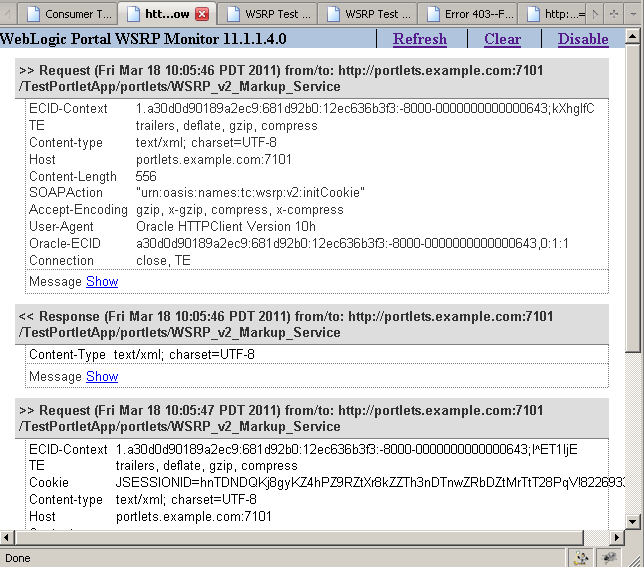Click horizontal scrollbar right arrow
The width and height of the screenshot is (644, 567).
617,537
